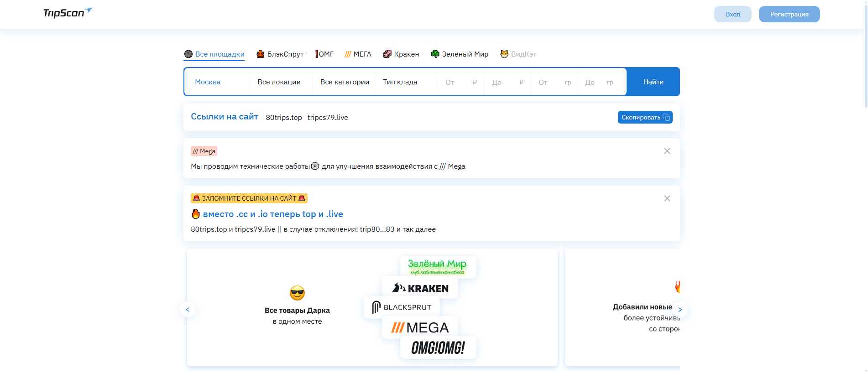Click the BLACKSPRUT logo in the banner
Image resolution: width=868 pixels, height=373 pixels.
pyautogui.click(x=402, y=307)
